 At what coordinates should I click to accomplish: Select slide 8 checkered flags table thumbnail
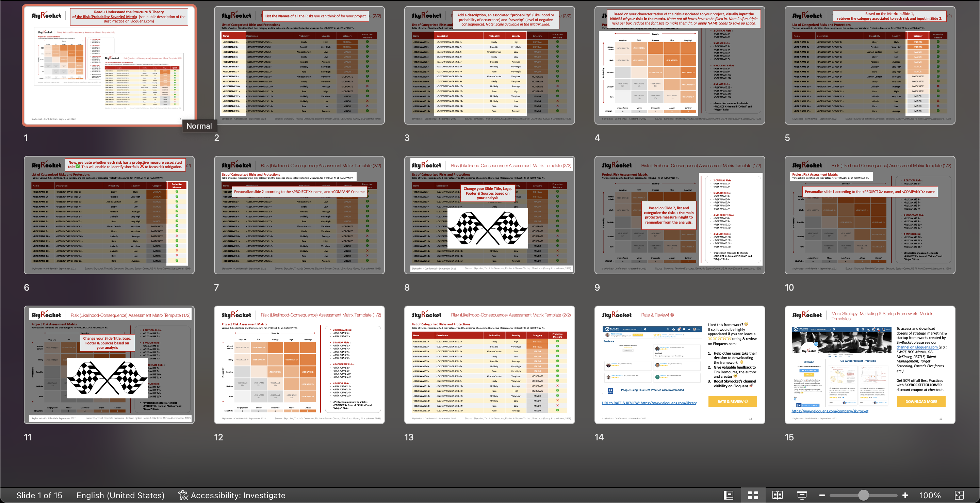490,215
